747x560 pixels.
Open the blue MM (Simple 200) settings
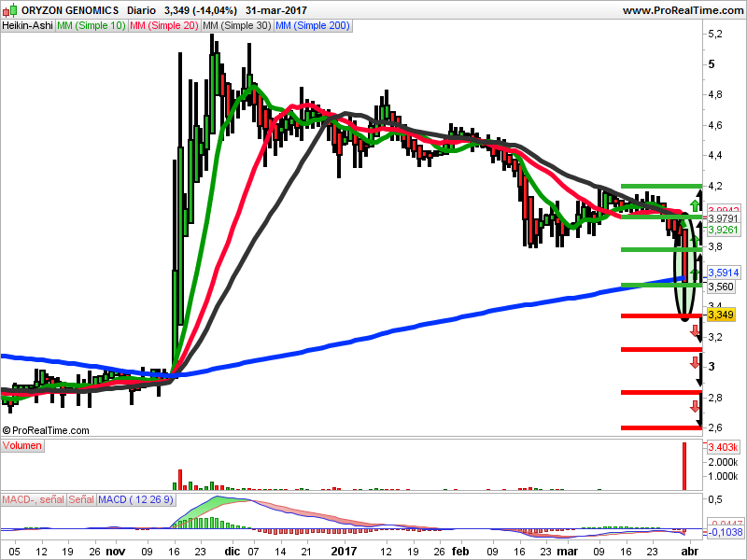point(313,26)
